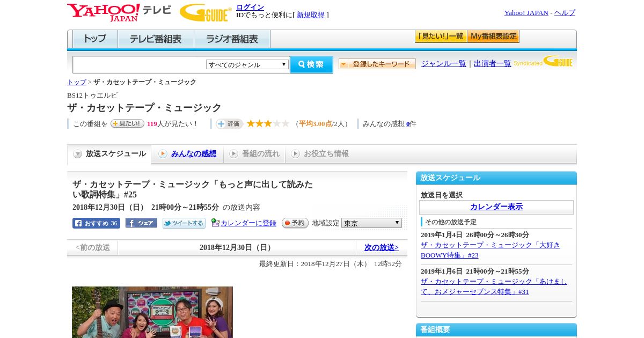644x338 pixels.
Task: Click the 最終更新日 timestamp text
Action: [331, 264]
